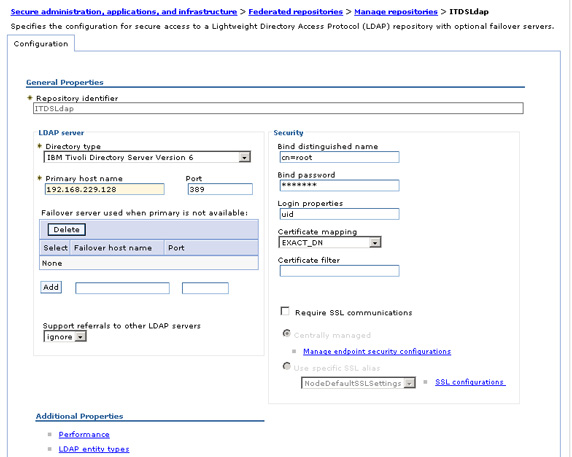
Task: Click the Login properties field
Action: coord(339,214)
